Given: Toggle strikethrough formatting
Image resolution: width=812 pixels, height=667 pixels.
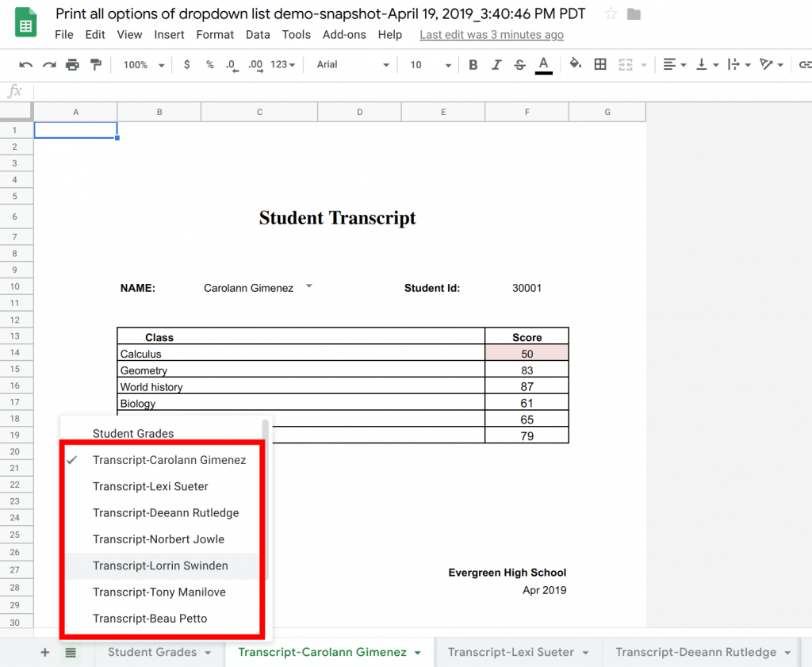Looking at the screenshot, I should [x=518, y=64].
